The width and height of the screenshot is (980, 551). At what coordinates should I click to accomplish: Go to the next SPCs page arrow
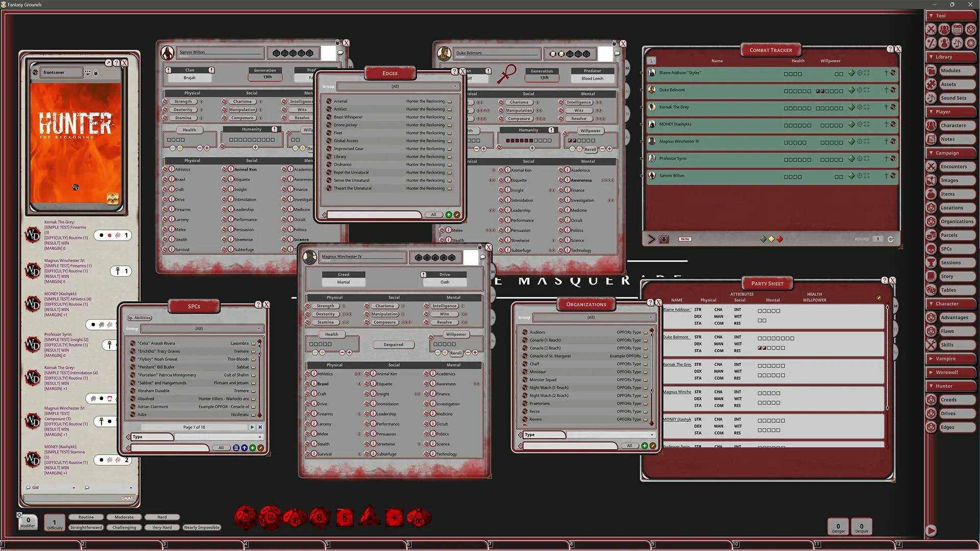(x=252, y=427)
